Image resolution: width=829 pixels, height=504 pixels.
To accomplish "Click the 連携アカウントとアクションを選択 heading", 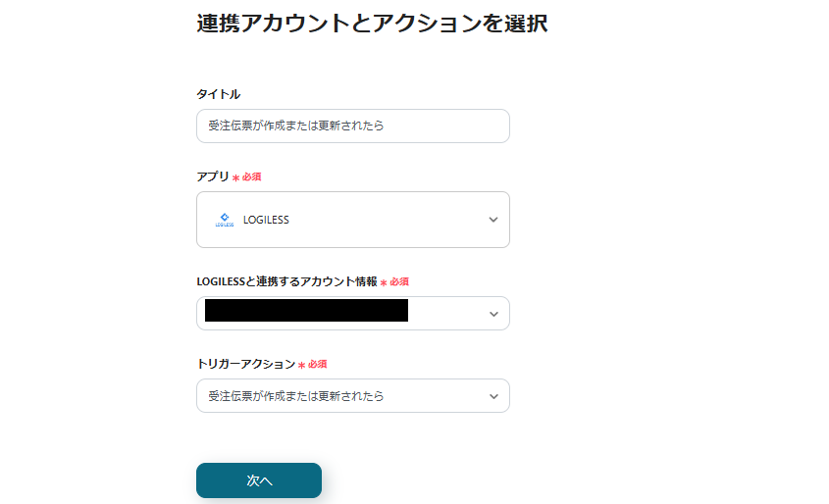I will coord(372,24).
